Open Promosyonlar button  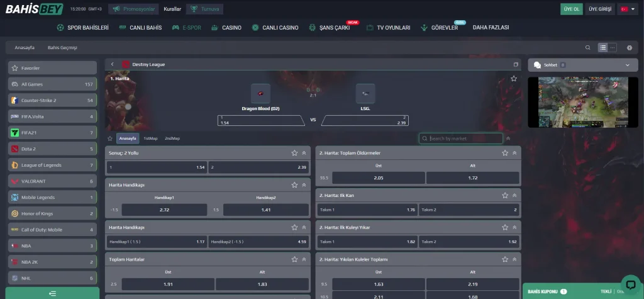133,9
